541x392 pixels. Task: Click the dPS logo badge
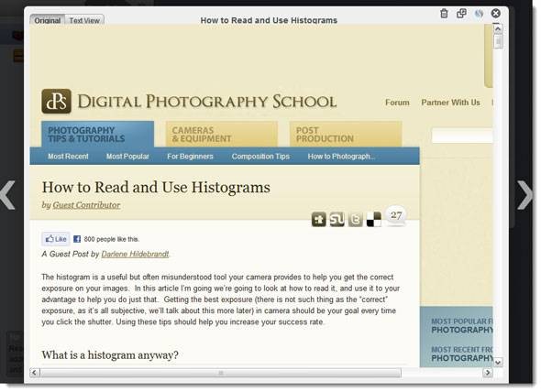point(57,102)
